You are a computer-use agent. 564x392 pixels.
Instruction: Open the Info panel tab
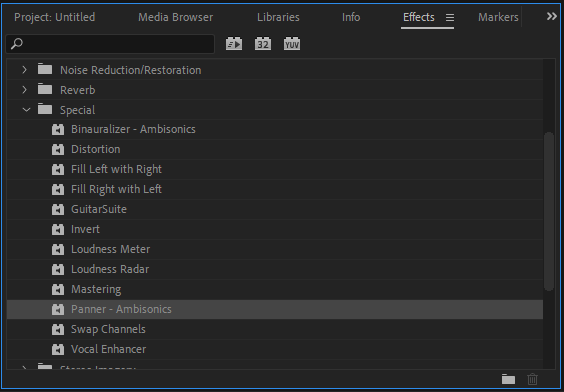351,17
